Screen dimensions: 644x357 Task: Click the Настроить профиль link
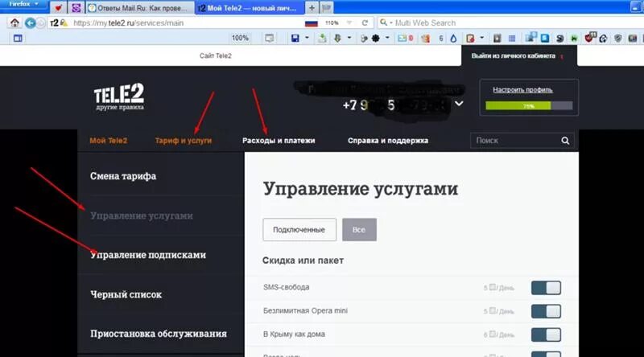pyautogui.click(x=522, y=89)
